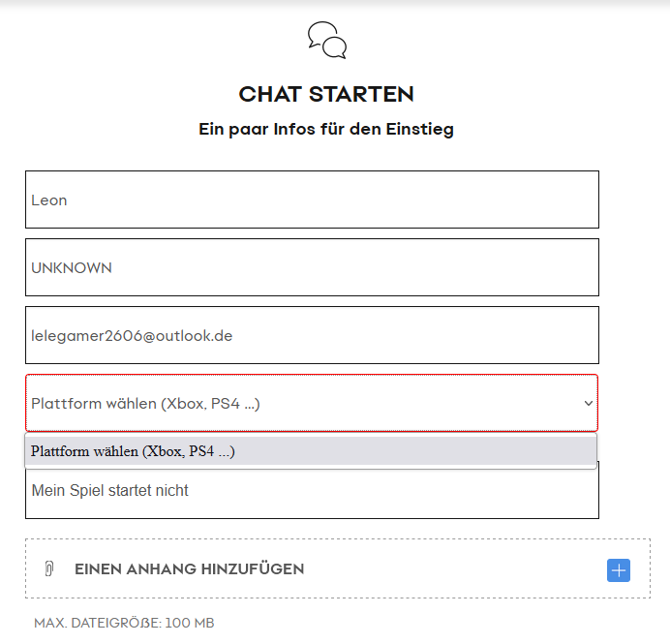Click the 'Leon' text in the form
Viewport: 670px width, 644px height.
49,200
